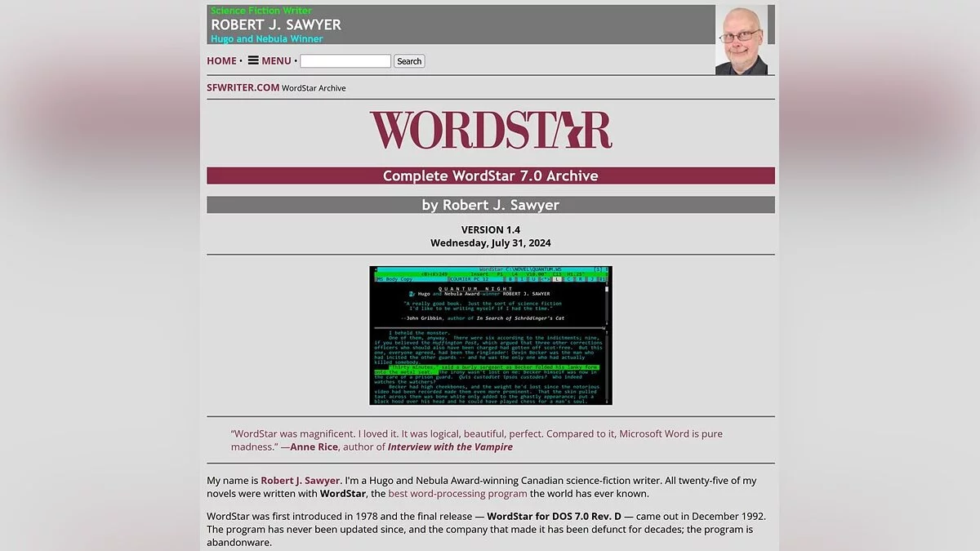Open the SFWRITER.COM breadcrumb link
This screenshot has width=980, height=551.
coord(243,87)
